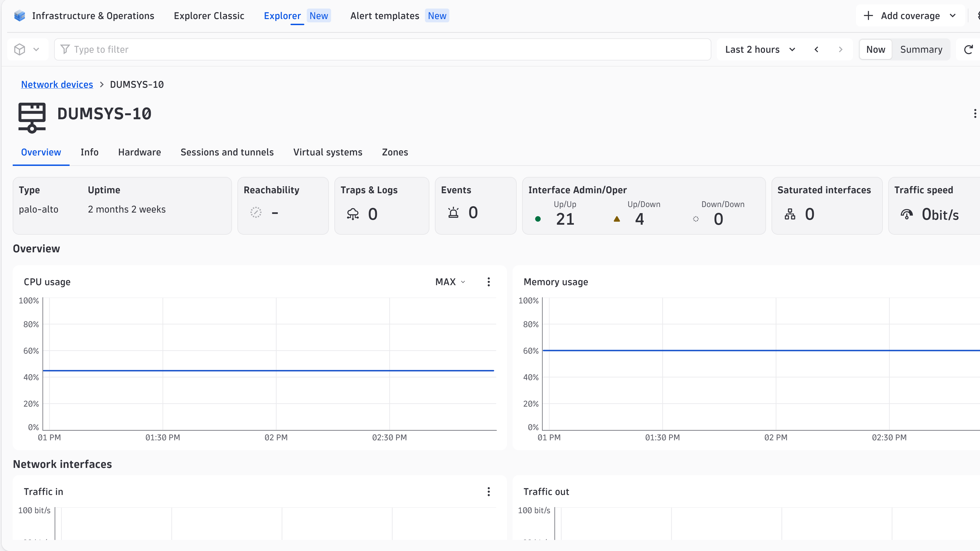Click the Reachability status icon
980x551 pixels.
coord(256,212)
